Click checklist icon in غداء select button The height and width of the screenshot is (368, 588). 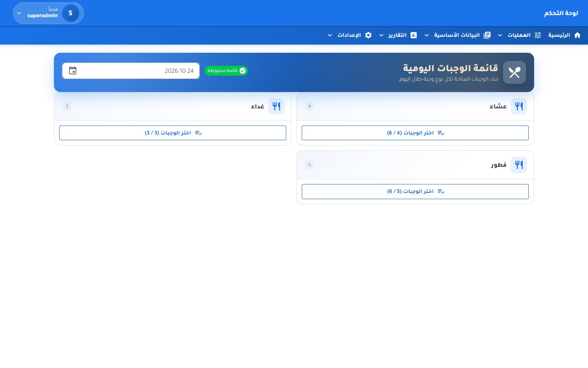click(x=198, y=133)
